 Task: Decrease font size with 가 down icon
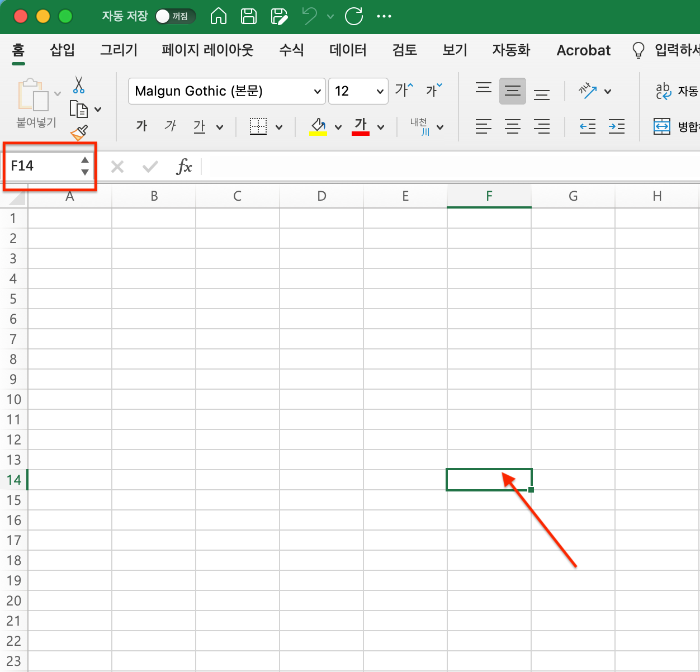[x=433, y=90]
